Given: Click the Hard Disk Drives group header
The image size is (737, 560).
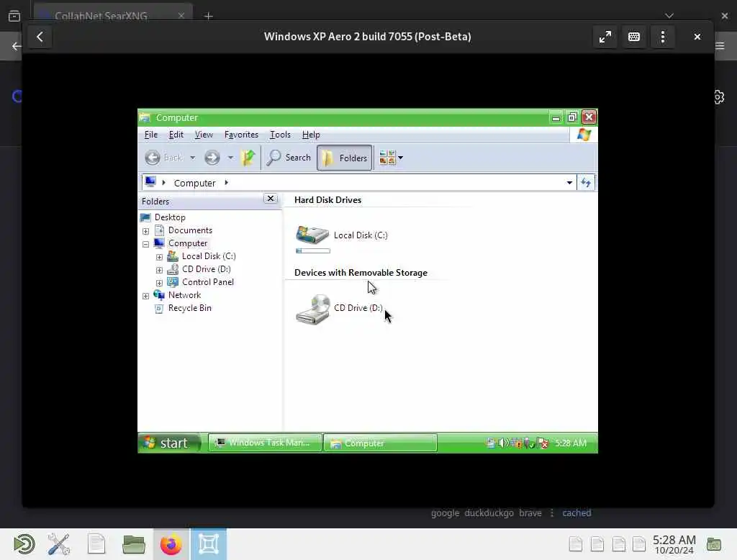Looking at the screenshot, I should click(327, 200).
